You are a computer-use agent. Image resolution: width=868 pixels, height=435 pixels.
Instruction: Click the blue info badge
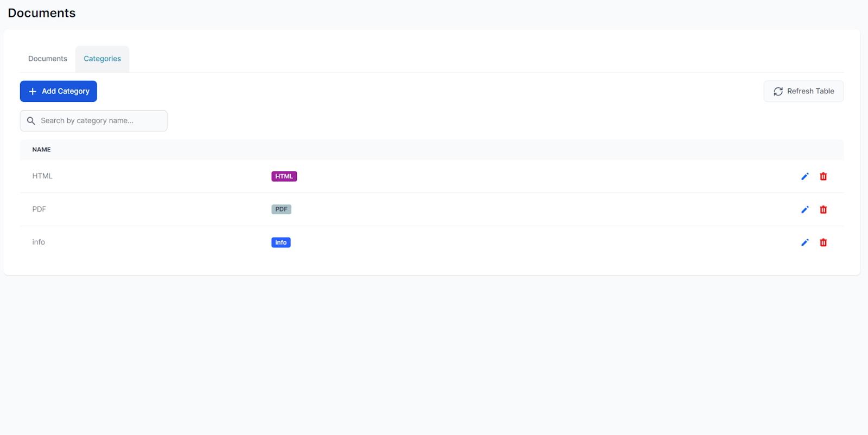(x=280, y=242)
